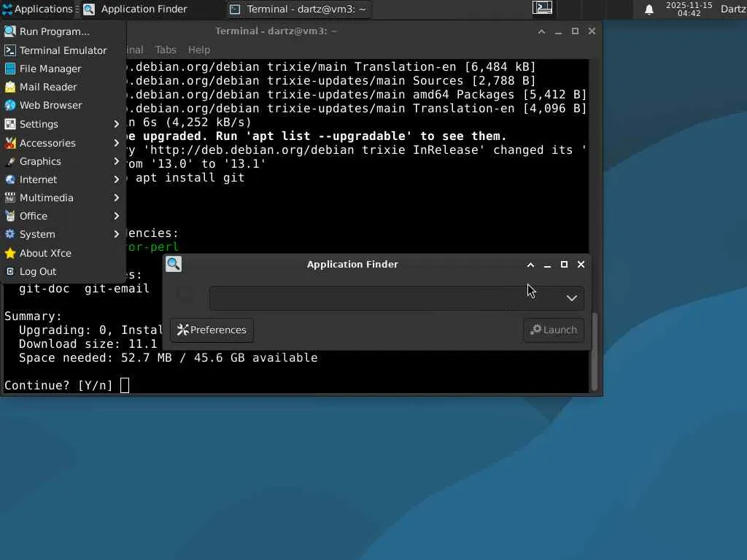This screenshot has height=560, width=747.
Task: Switch to Terminal - dartz@vm3 taskbar button
Action: click(298, 9)
